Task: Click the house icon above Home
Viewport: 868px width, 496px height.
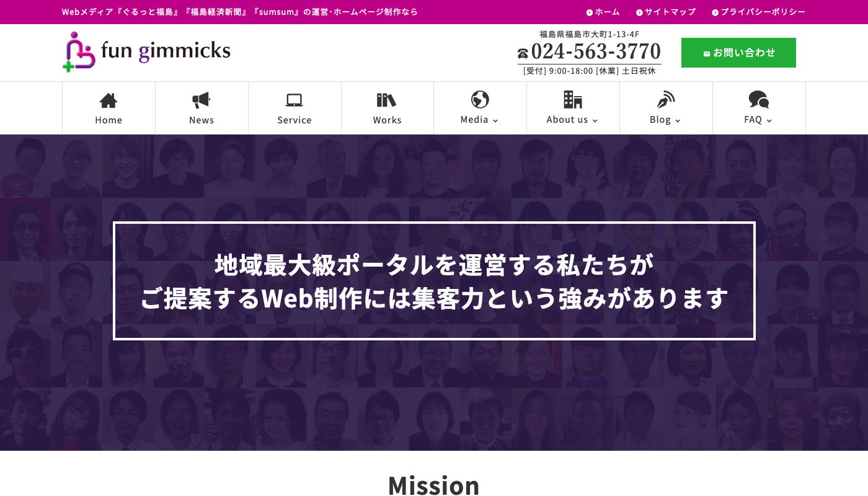Action: [108, 100]
